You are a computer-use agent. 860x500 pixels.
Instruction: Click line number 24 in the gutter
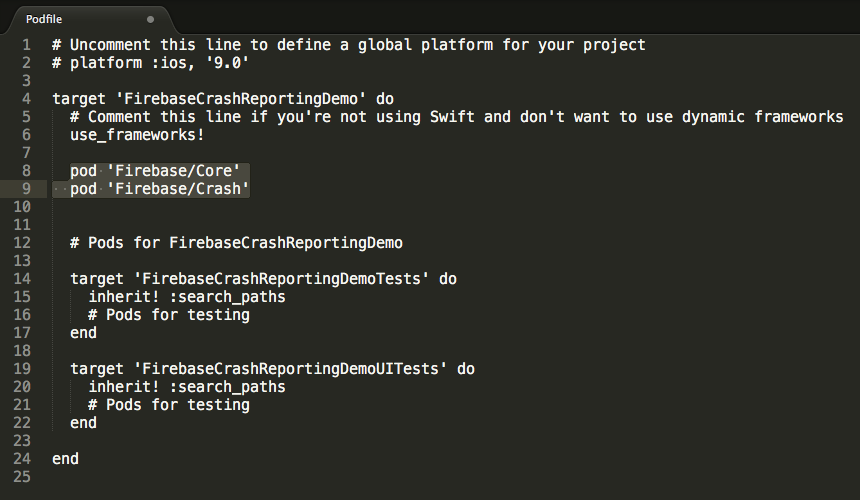[x=23, y=459]
